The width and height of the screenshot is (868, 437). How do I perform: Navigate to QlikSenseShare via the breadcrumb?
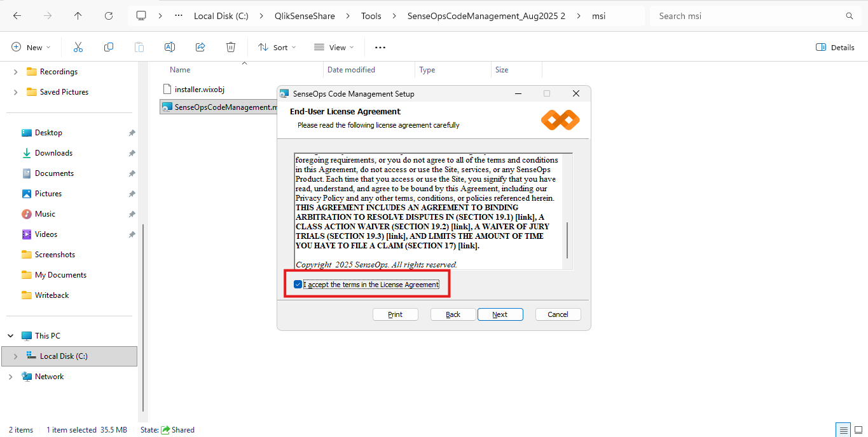[304, 16]
